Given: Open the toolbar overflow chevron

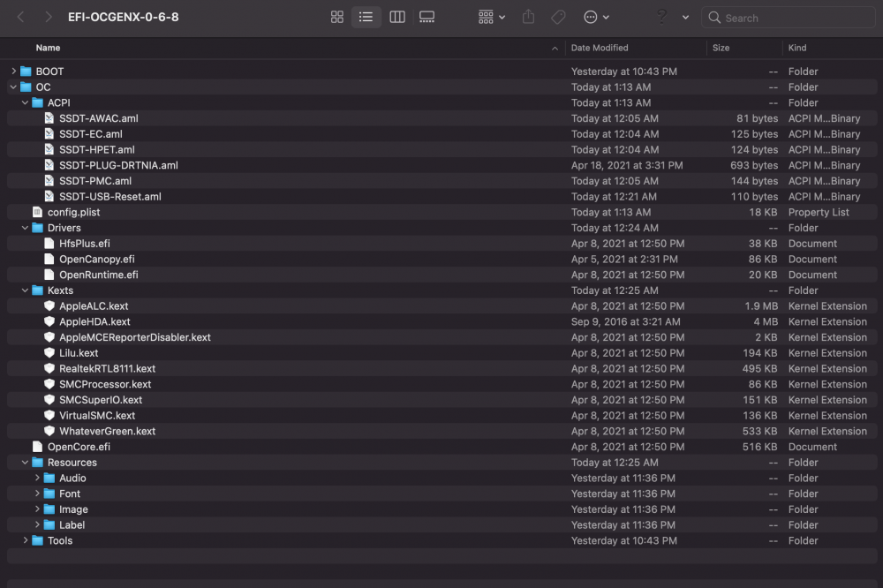Looking at the screenshot, I should pos(685,18).
